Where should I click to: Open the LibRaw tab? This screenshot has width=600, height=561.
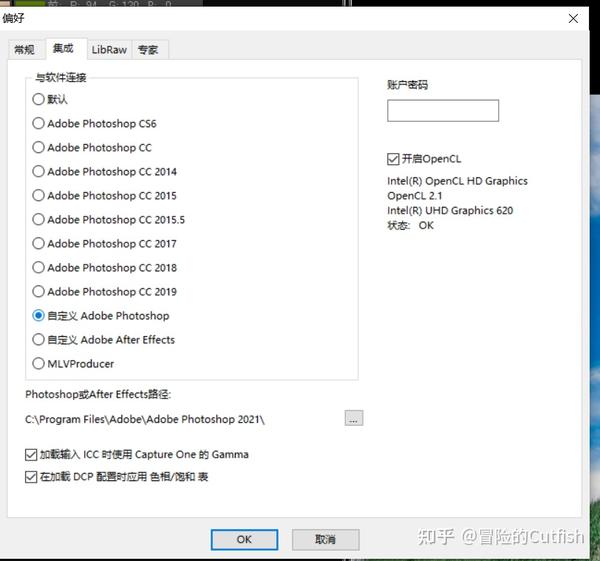[x=109, y=50]
